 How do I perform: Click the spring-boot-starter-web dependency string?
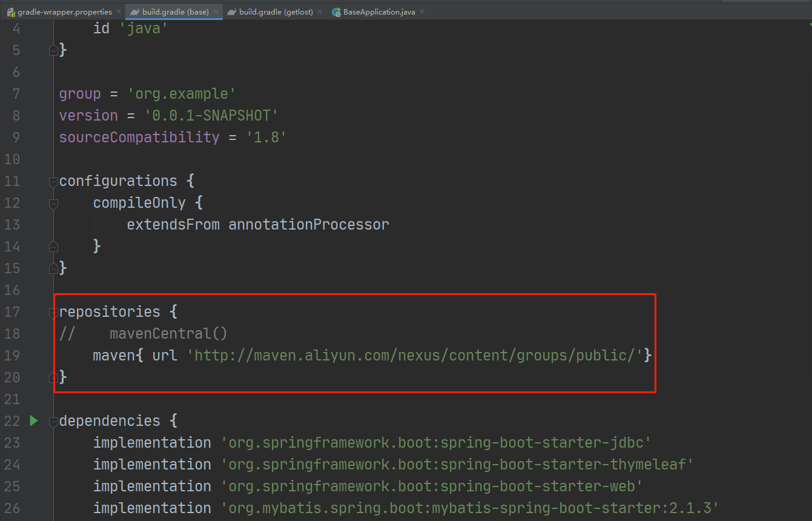pyautogui.click(x=431, y=486)
